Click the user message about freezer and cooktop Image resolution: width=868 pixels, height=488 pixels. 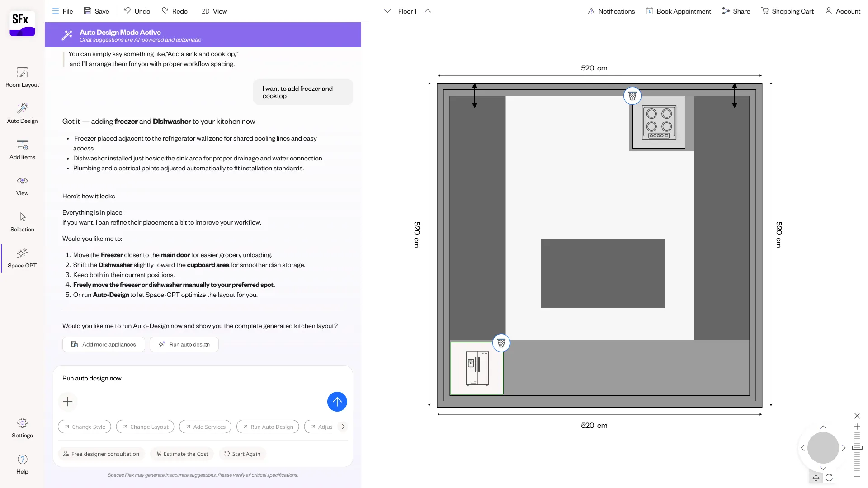[x=303, y=92]
